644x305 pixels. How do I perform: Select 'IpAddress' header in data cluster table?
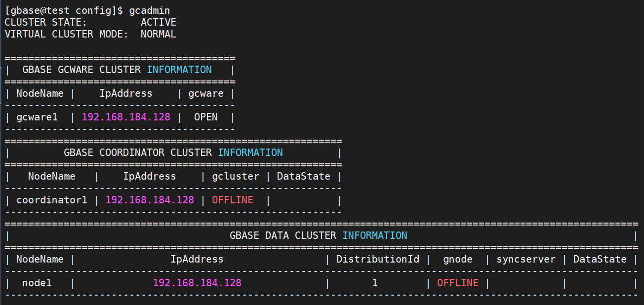click(x=197, y=259)
